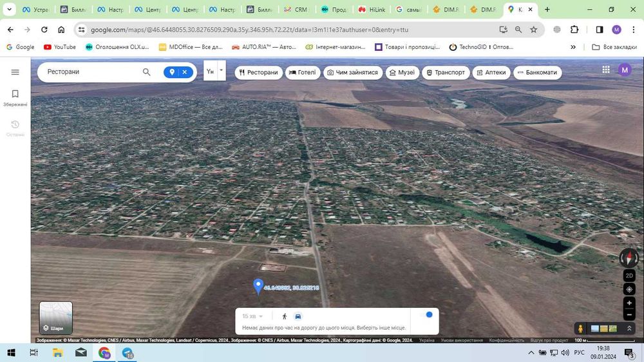Click the Ресторани search input field
The width and height of the screenshot is (644, 362).
(91, 72)
